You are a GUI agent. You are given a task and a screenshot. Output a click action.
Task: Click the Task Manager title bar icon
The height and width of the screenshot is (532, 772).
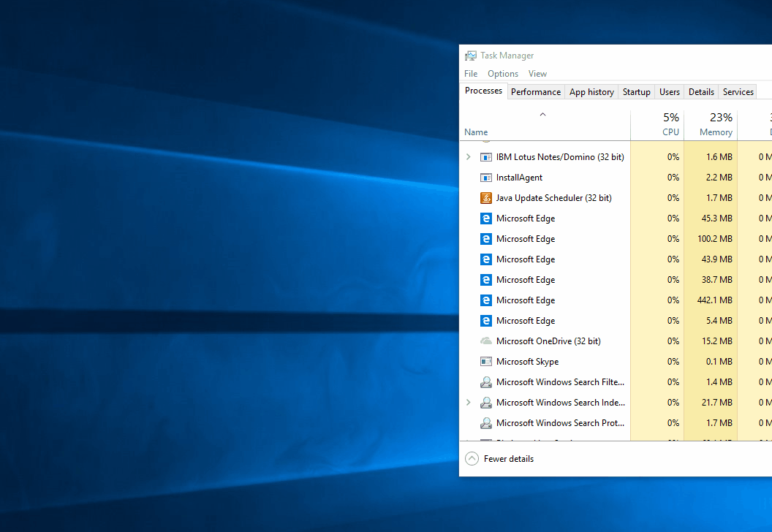tap(471, 56)
